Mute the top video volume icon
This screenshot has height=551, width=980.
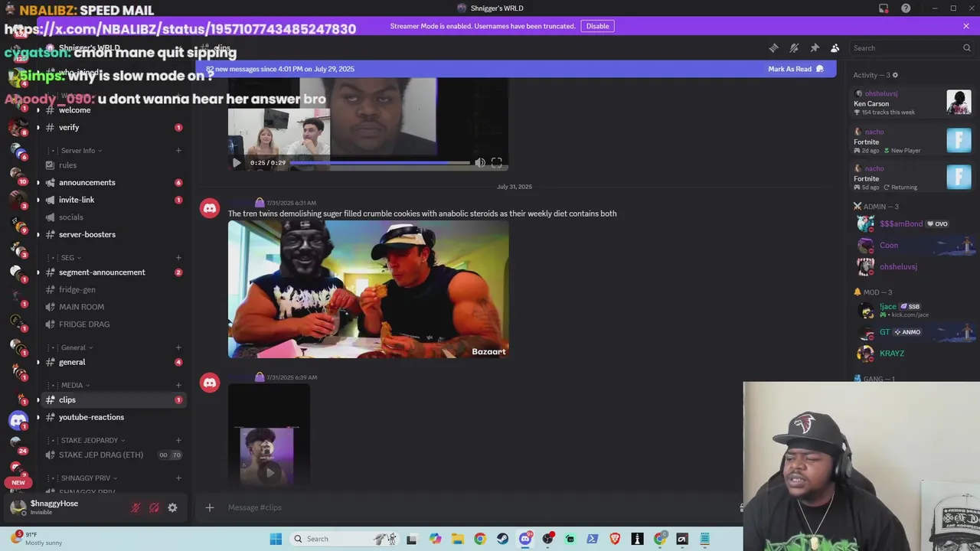(x=480, y=162)
